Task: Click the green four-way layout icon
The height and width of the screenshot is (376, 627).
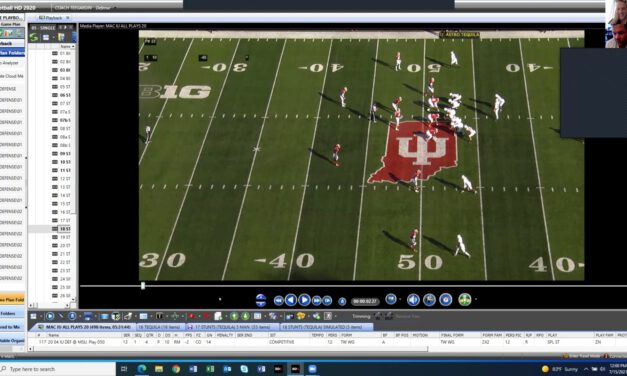Action: click(465, 300)
